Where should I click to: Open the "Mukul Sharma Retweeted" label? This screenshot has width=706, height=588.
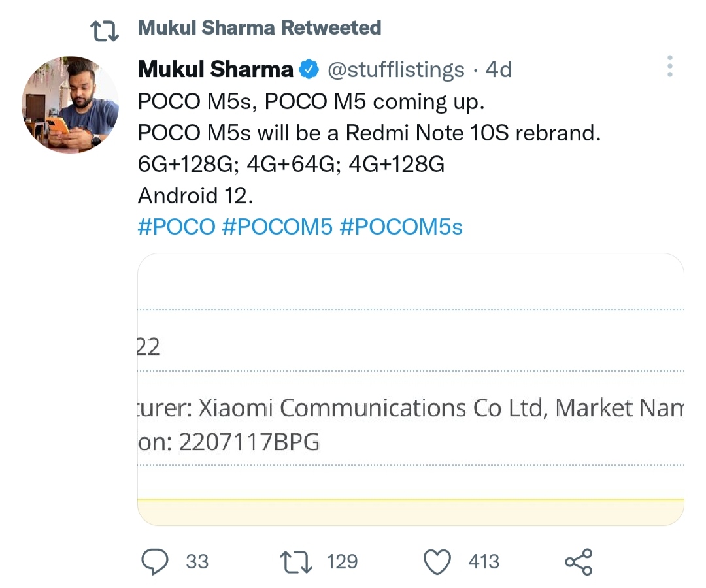[260, 28]
